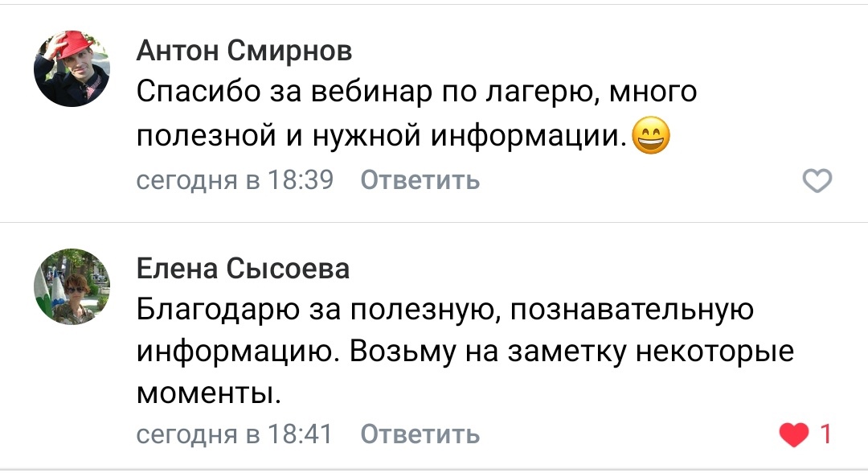Click the grinning emoji in Антон's comment
This screenshot has width=868, height=473.
(651, 137)
